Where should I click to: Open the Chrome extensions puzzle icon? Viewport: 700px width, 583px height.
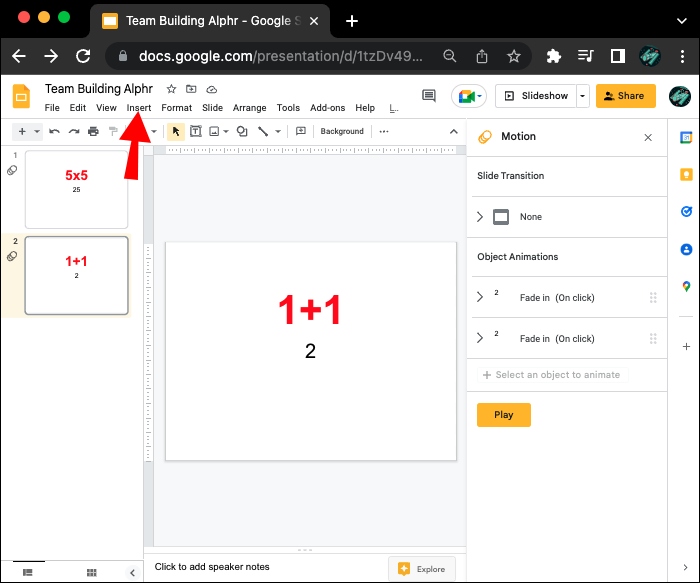pos(554,56)
